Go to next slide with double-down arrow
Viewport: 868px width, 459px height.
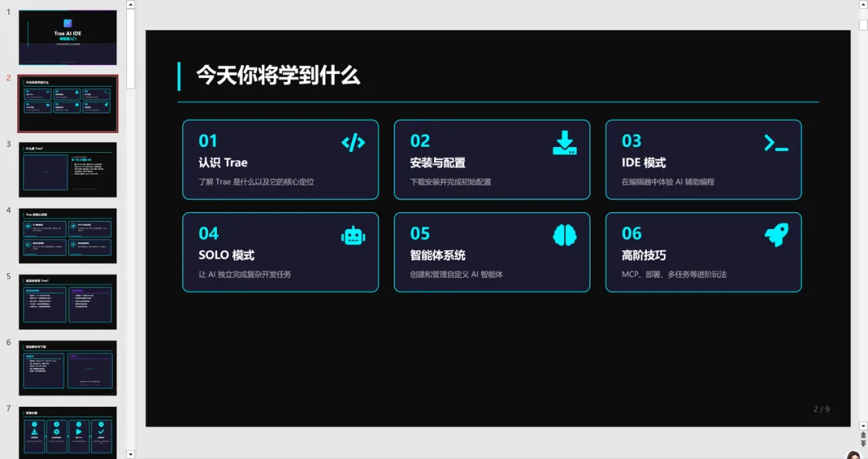[863, 444]
